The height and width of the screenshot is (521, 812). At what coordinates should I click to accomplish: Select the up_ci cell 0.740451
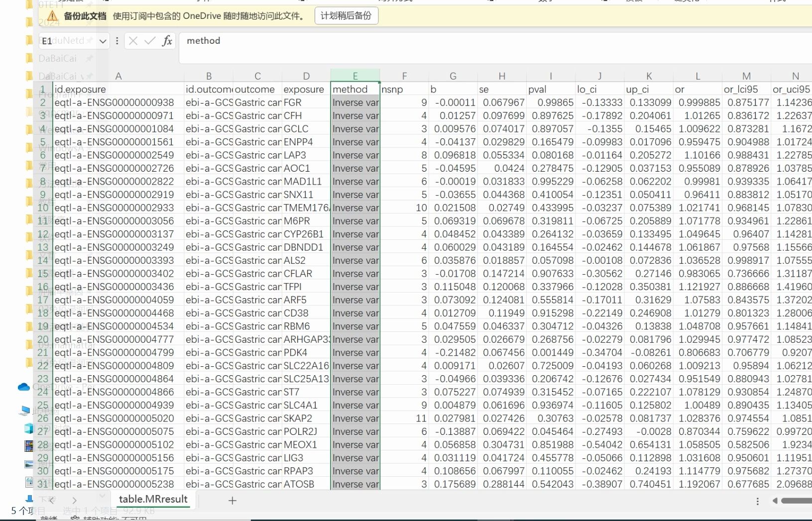click(649, 484)
